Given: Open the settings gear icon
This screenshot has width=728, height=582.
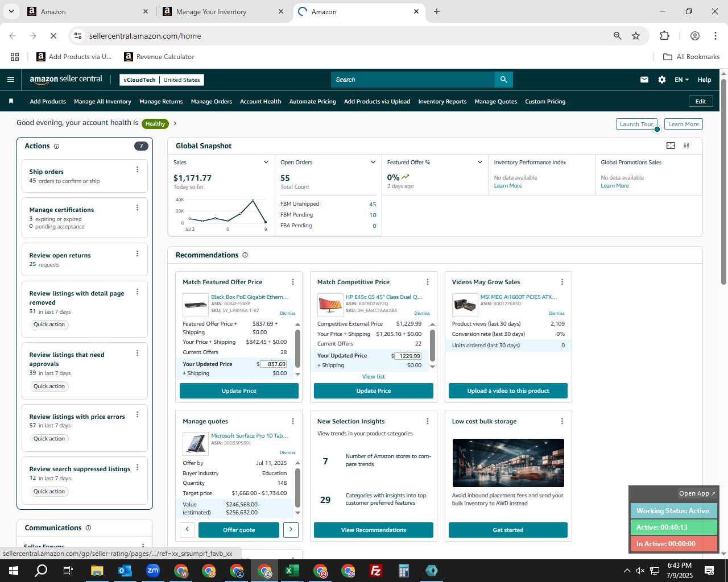Looking at the screenshot, I should (662, 80).
